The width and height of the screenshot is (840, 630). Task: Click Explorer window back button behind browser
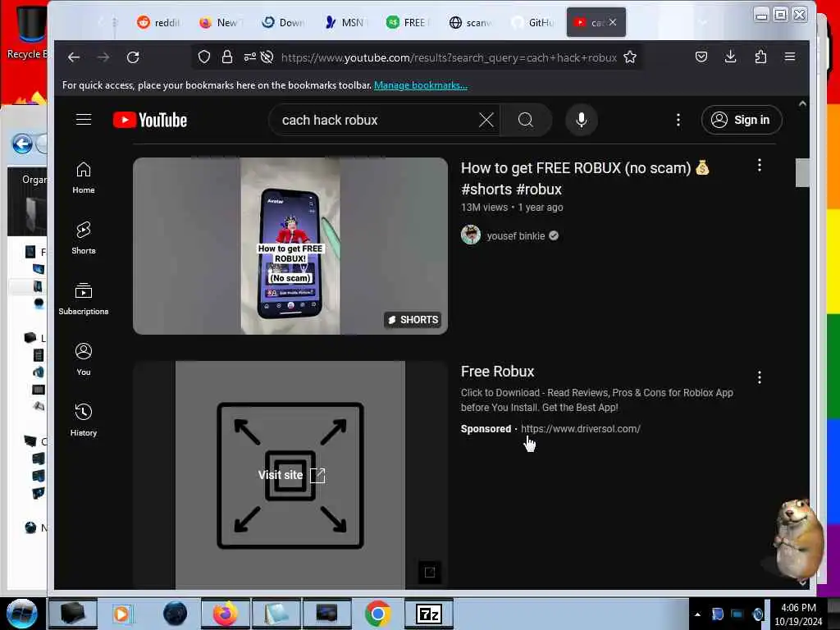point(22,144)
